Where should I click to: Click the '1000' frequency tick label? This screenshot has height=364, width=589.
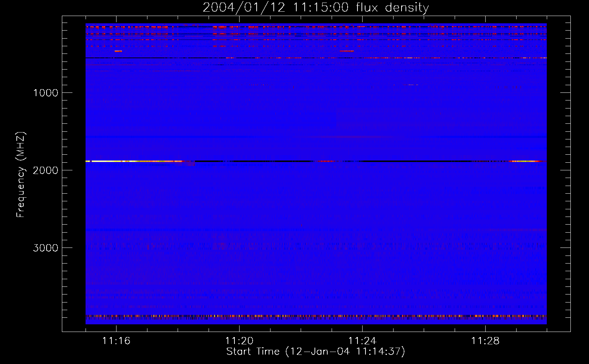tap(46, 93)
